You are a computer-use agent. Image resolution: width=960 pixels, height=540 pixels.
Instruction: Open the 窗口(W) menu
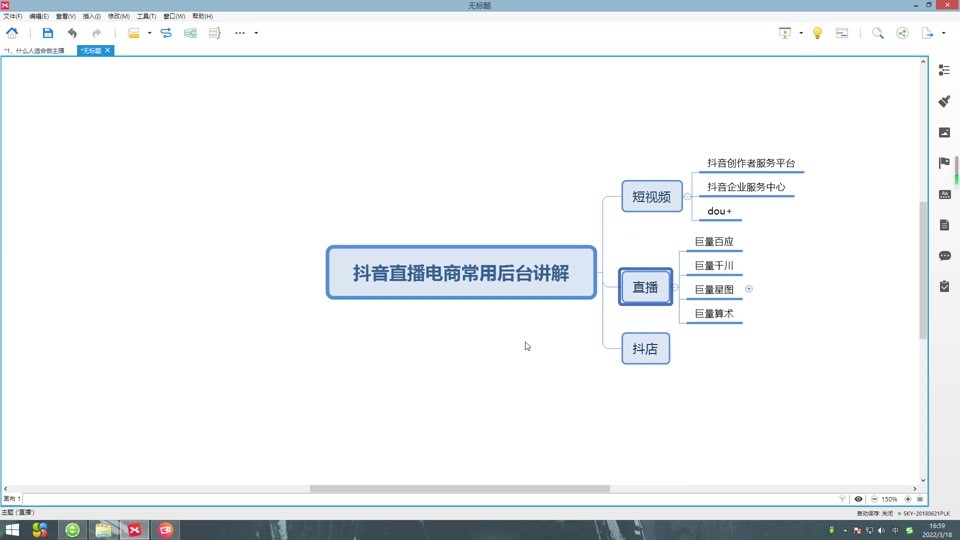coord(174,17)
